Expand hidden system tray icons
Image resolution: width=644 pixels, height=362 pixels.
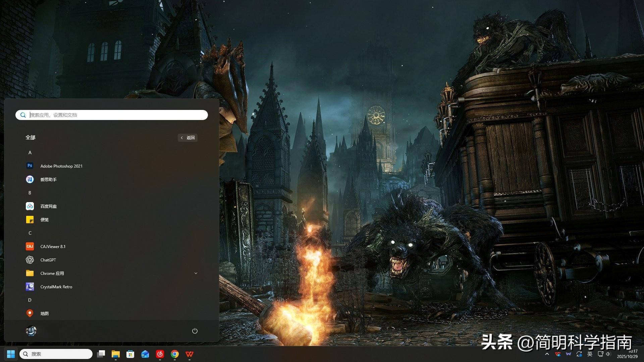547,354
